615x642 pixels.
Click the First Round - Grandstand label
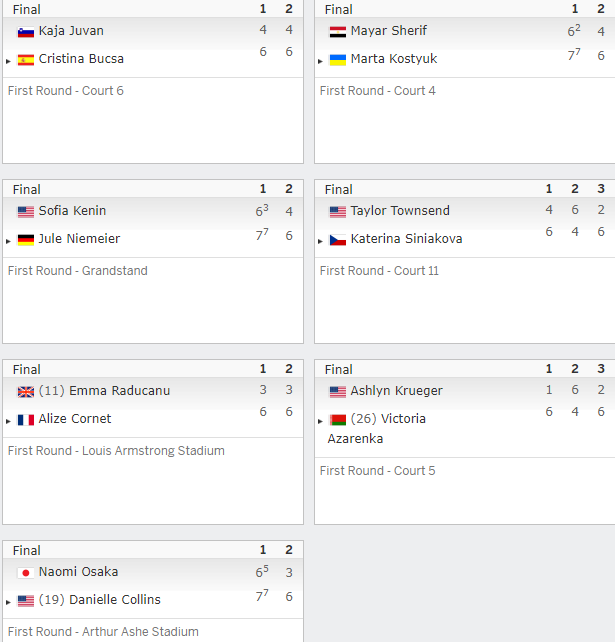coord(78,271)
